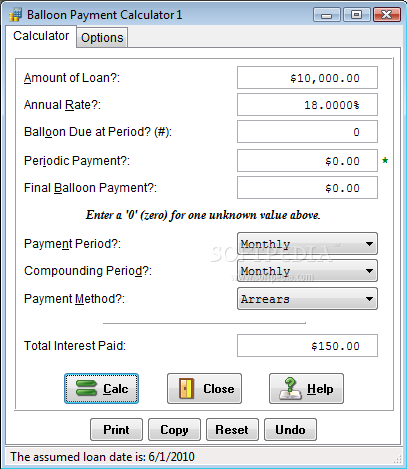Close the window with the red X
Image resolution: width=407 pixels, height=469 pixels.
[387, 15]
